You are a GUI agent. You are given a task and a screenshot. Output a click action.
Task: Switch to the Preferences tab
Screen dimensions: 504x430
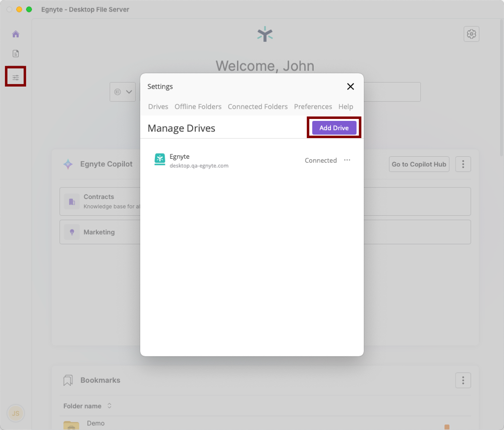tap(313, 106)
